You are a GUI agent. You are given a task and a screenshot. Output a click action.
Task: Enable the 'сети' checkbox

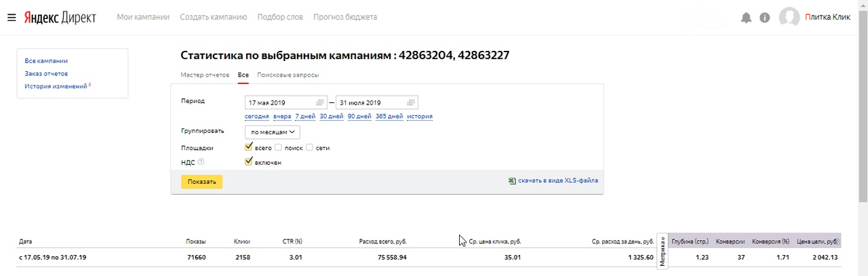[x=309, y=147]
